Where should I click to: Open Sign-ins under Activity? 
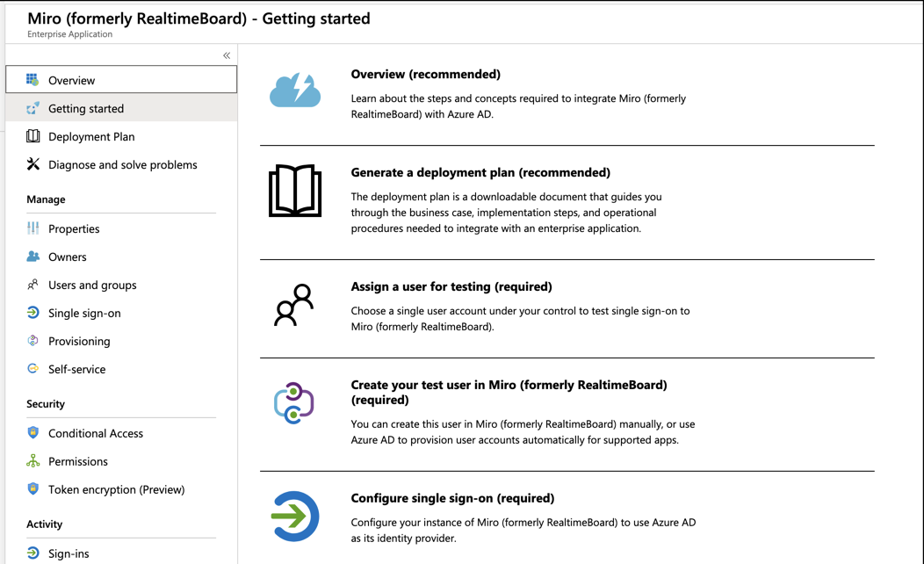(69, 553)
